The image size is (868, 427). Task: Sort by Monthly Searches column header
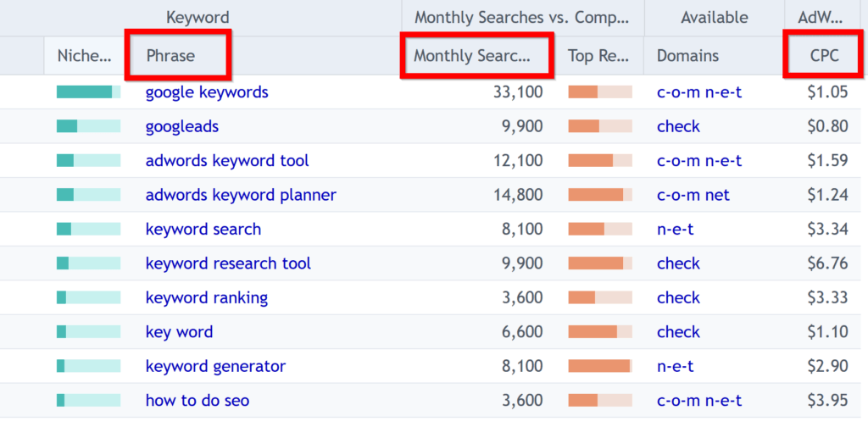click(x=470, y=56)
